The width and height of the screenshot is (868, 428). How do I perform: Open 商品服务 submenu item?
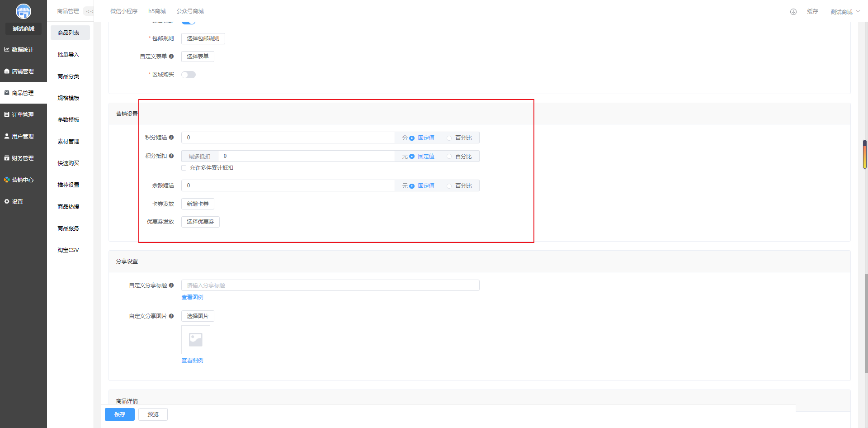pyautogui.click(x=70, y=228)
